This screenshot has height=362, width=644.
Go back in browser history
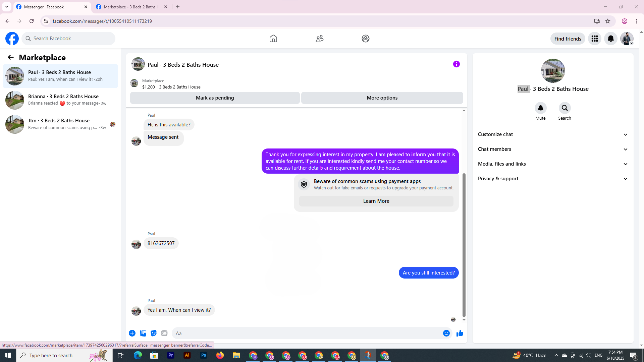[7, 21]
